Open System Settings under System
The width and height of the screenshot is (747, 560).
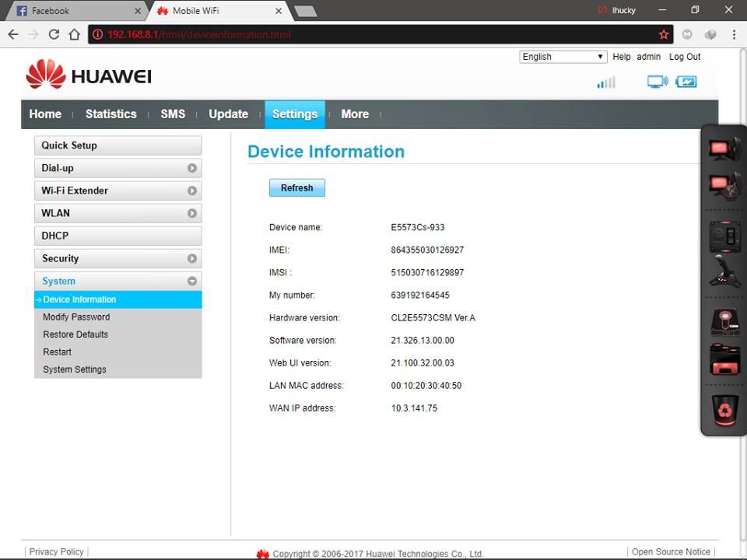75,369
